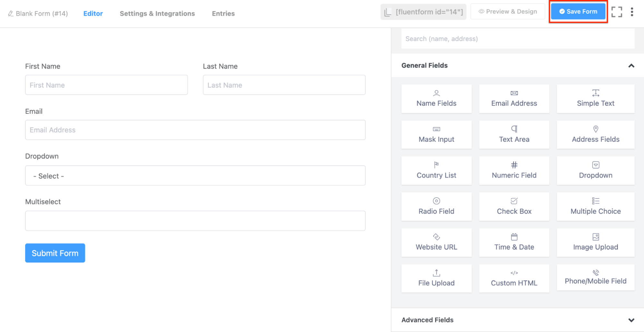Open the Dropdown select in the form
Screen dimensions: 644x332
195,176
